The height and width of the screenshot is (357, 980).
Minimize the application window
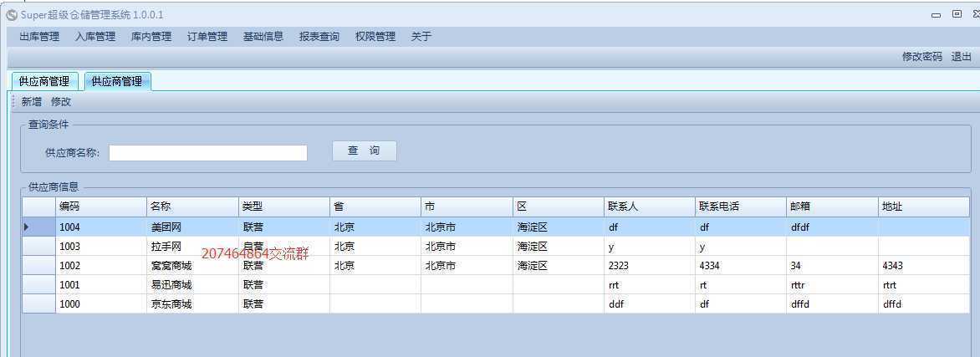(936, 15)
